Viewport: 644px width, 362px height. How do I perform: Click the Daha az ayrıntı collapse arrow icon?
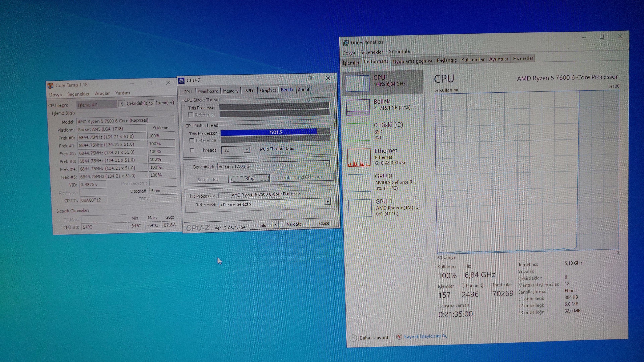click(353, 338)
